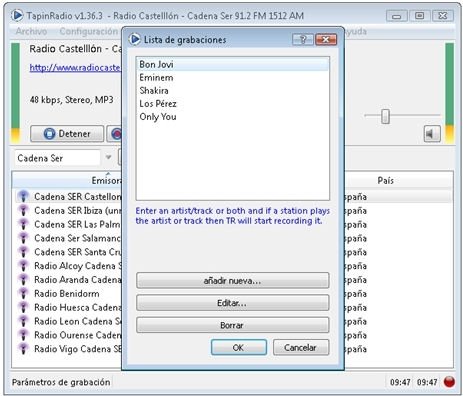Image resolution: width=463 pixels, height=396 pixels.
Task: Close the Lista de grabaciones dialog
Action: (x=326, y=40)
